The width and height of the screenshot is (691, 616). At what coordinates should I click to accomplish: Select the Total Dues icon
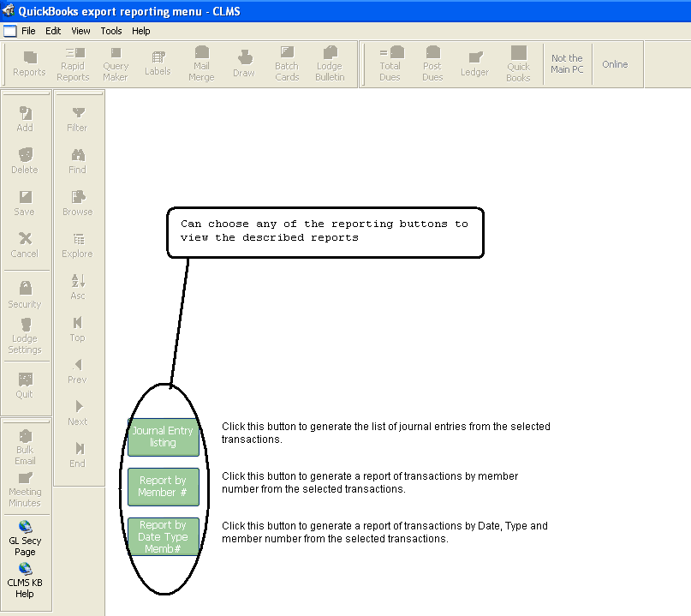pyautogui.click(x=390, y=64)
